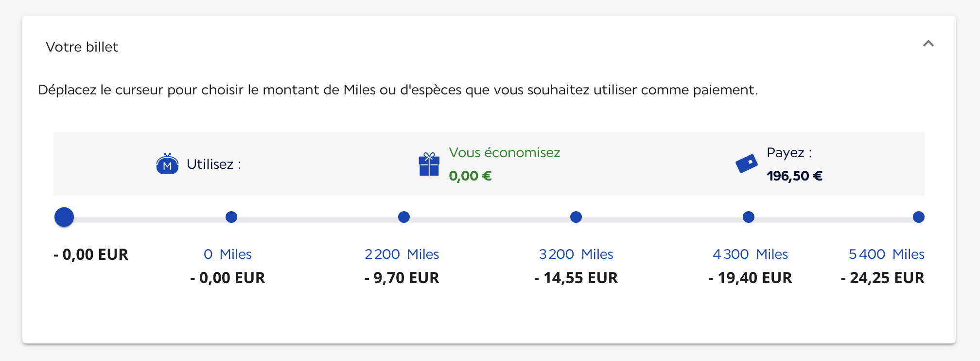Select the 5 400 Miles slider point

pos(918,217)
